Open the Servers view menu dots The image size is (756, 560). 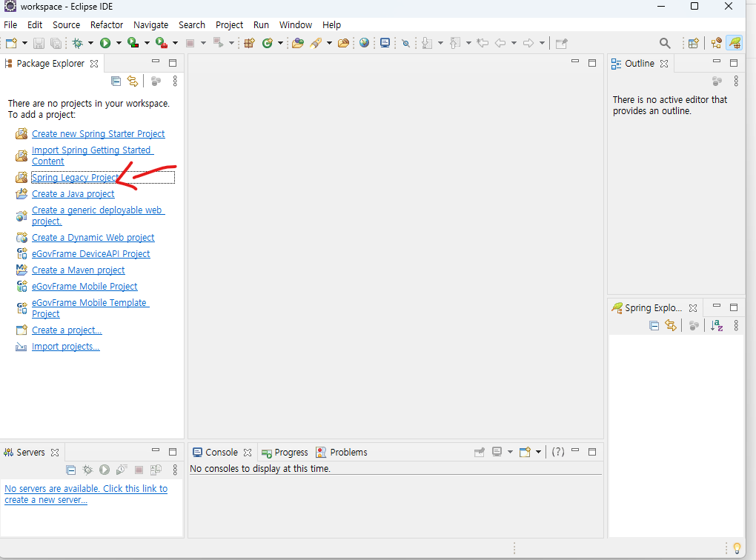[x=175, y=470]
